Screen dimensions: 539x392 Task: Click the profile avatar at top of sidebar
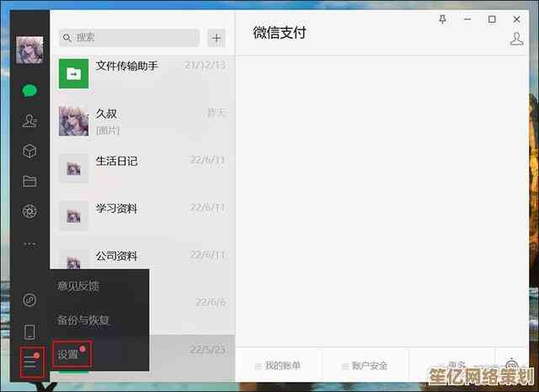point(29,50)
